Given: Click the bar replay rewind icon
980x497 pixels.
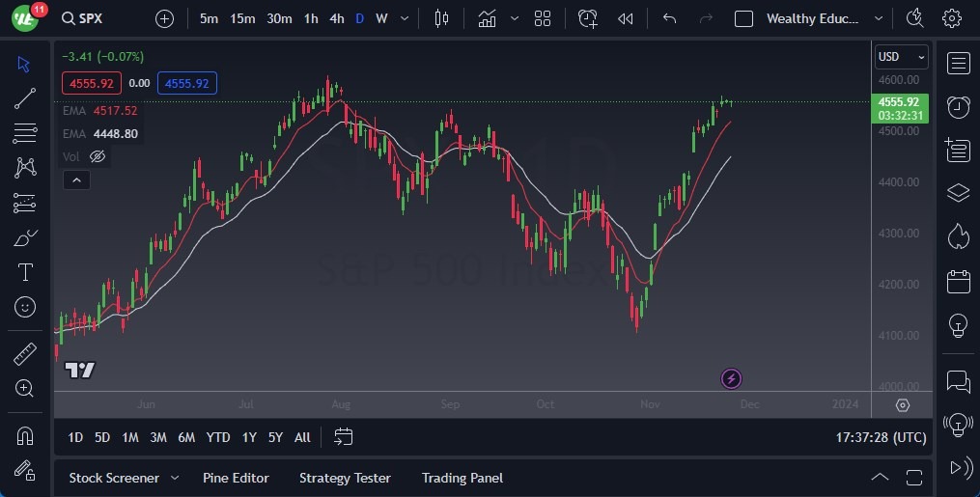Looking at the screenshot, I should tap(626, 18).
